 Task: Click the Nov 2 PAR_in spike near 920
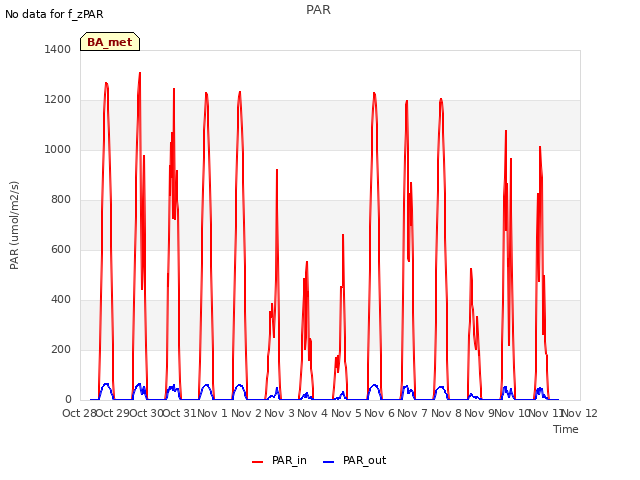pos(277,170)
